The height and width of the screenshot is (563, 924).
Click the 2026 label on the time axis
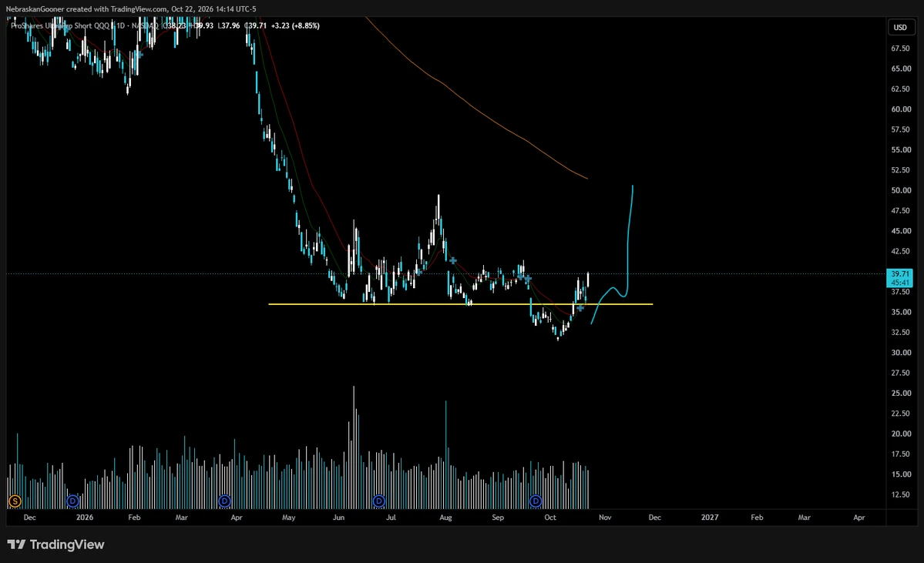pos(85,518)
